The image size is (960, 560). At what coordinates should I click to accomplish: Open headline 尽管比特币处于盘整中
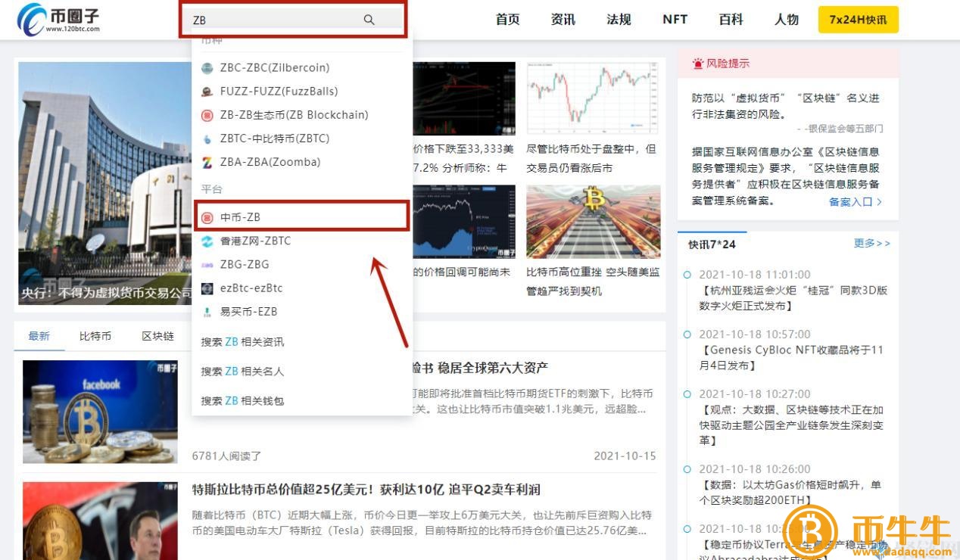click(x=592, y=158)
